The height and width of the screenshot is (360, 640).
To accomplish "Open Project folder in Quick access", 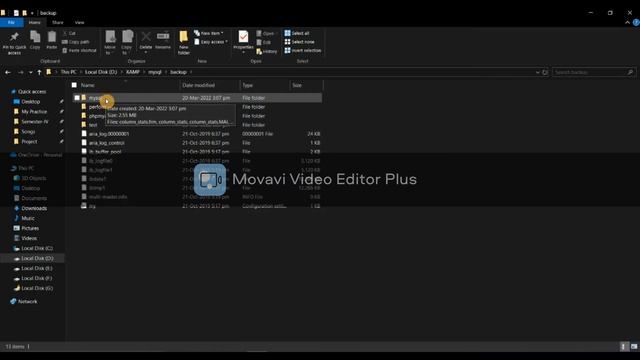I will 29,142.
